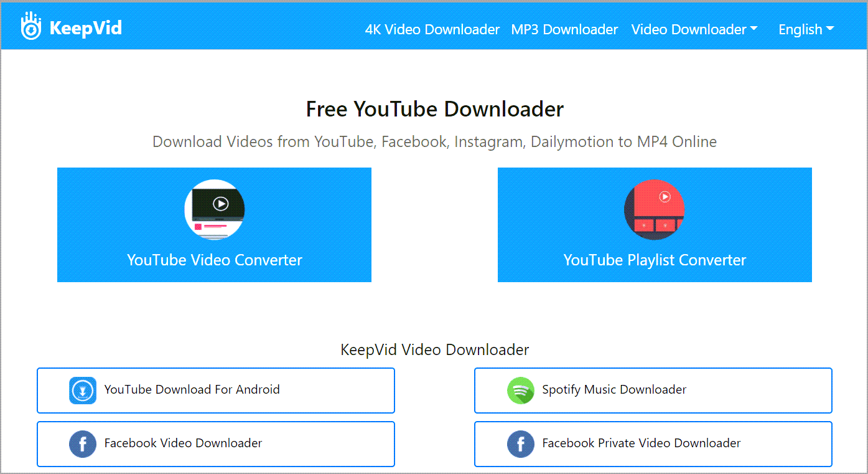The image size is (868, 474).
Task: Click the caret arrow next to English
Action: pos(830,29)
